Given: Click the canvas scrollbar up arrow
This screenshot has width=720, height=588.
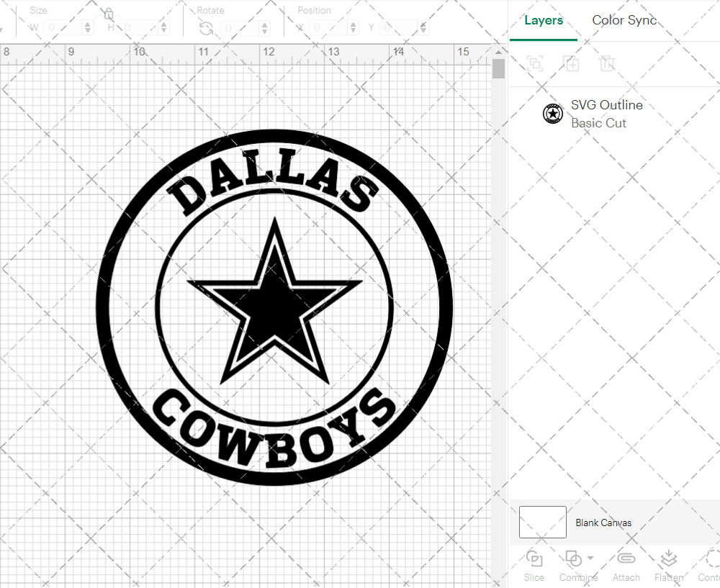Looking at the screenshot, I should [498, 52].
